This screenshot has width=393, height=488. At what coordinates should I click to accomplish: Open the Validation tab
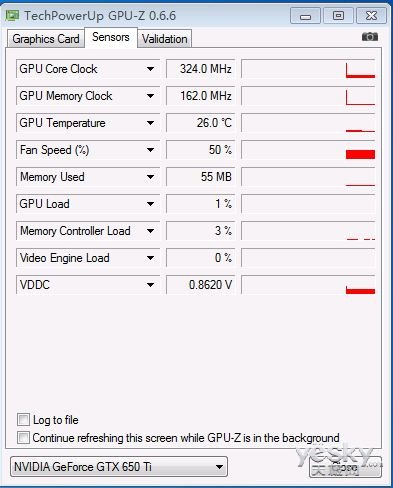tap(165, 39)
